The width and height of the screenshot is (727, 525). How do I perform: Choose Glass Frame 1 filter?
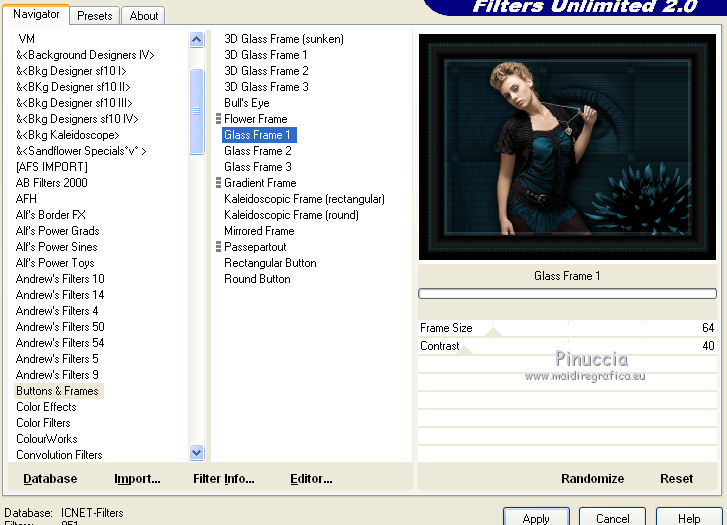259,135
